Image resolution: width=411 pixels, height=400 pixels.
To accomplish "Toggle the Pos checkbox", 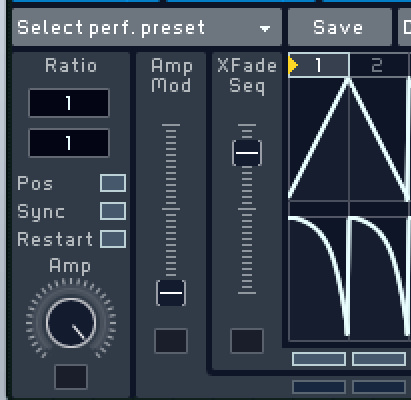I will (x=113, y=183).
